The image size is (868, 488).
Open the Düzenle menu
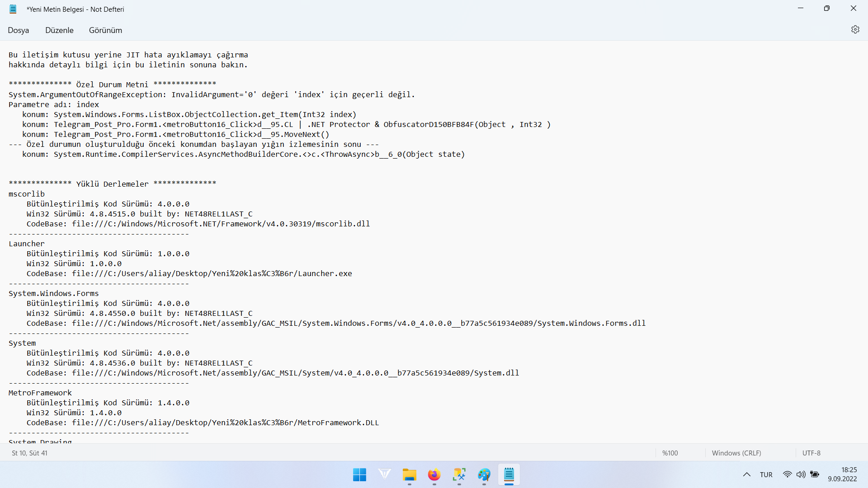59,30
